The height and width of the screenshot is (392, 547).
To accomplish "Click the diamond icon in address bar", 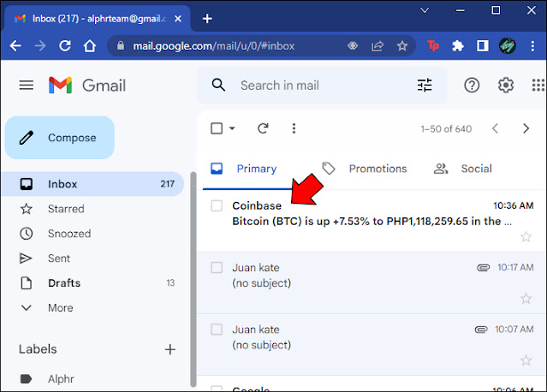I will tap(353, 45).
